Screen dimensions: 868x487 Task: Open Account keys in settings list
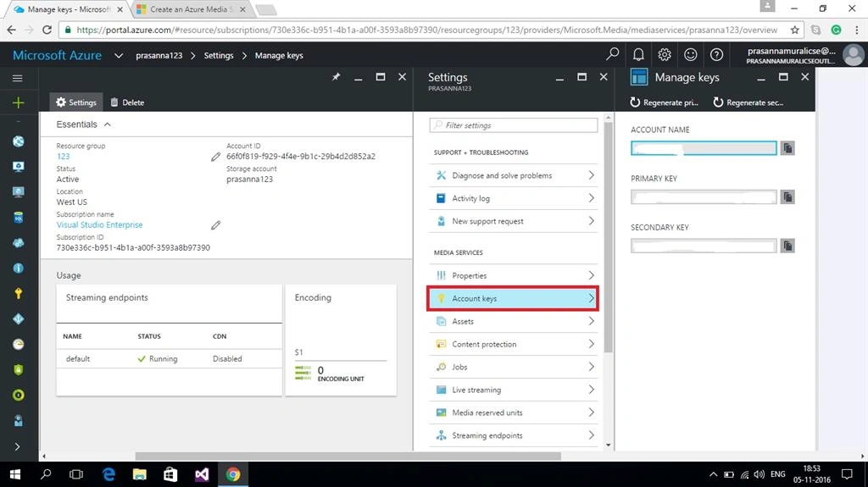pyautogui.click(x=513, y=298)
